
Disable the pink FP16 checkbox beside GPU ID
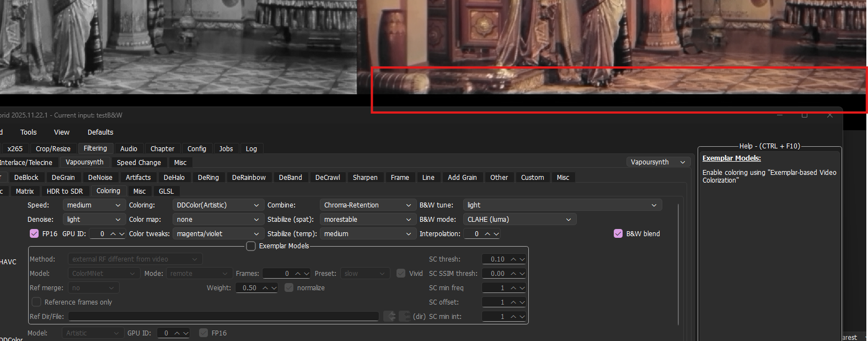tap(34, 234)
